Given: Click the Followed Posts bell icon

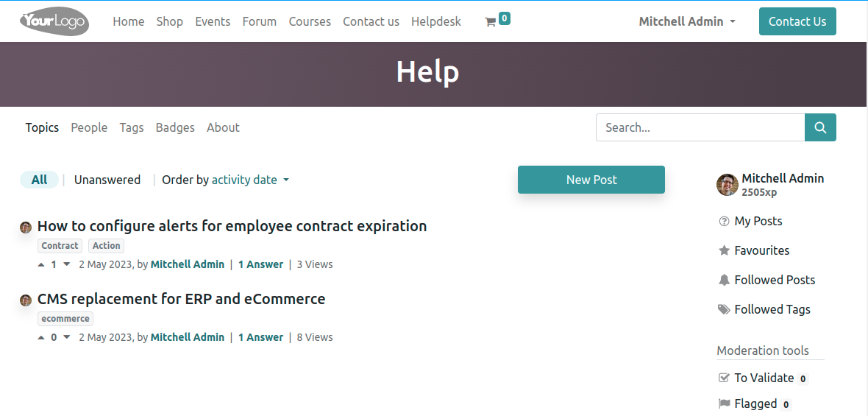Looking at the screenshot, I should pyautogui.click(x=724, y=281).
